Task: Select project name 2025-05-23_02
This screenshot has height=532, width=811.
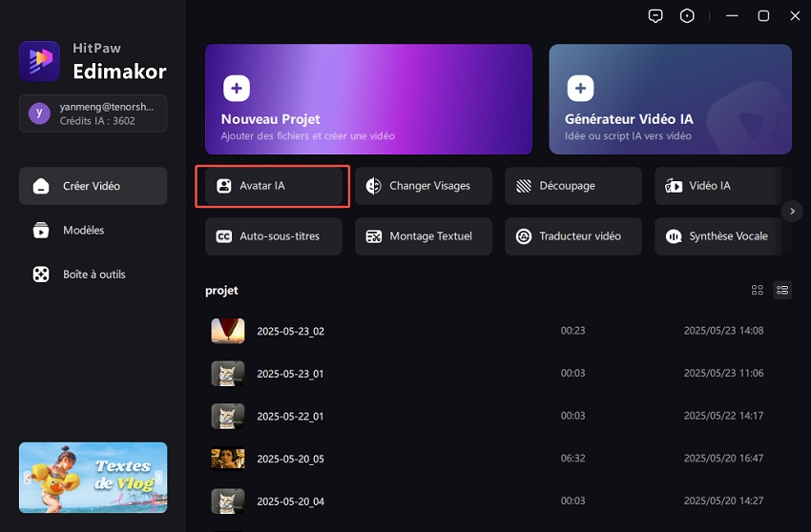Action: click(x=291, y=331)
